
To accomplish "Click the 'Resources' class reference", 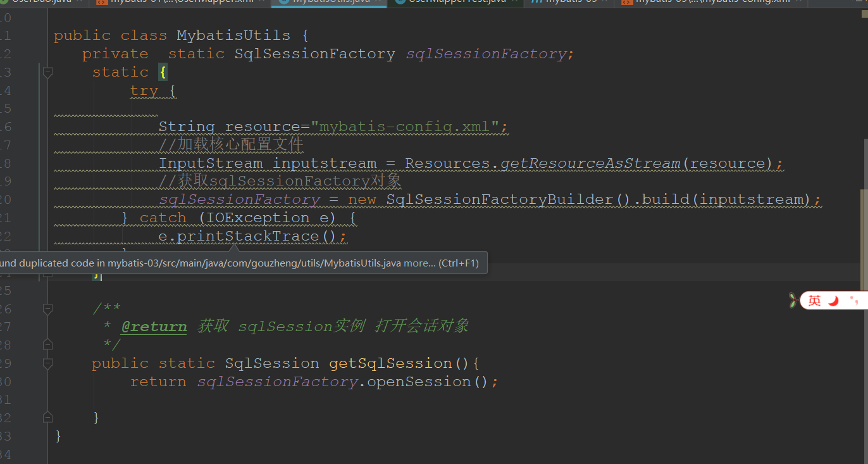I will [x=447, y=163].
